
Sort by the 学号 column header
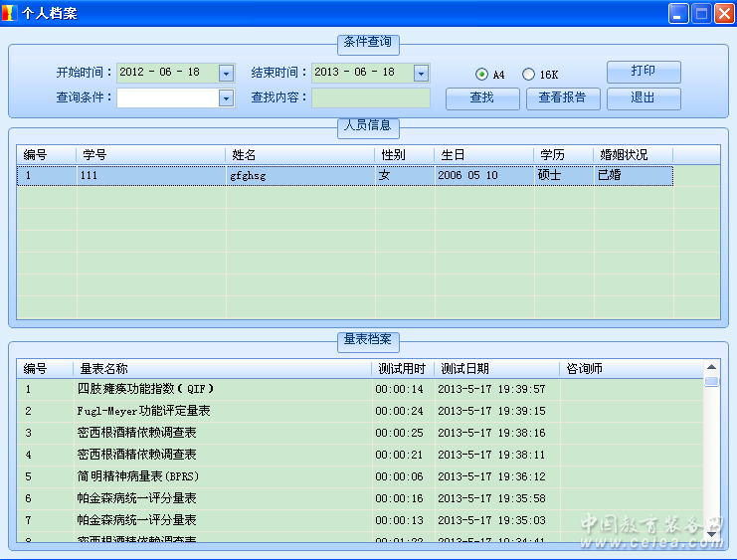(150, 155)
